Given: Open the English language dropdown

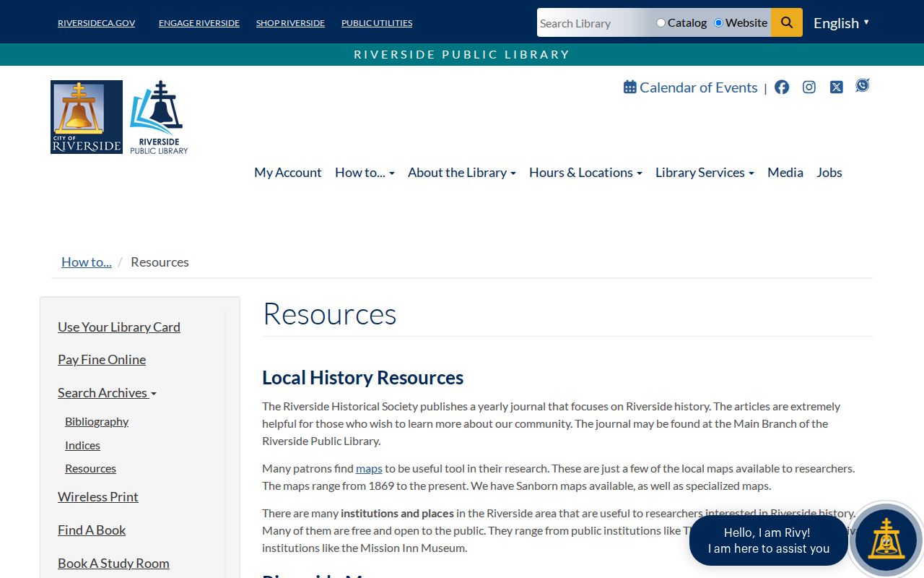Looking at the screenshot, I should point(841,23).
